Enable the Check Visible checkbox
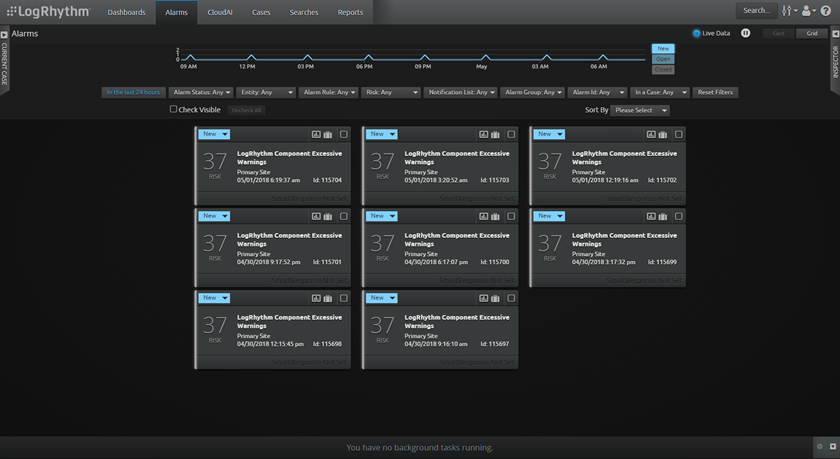 173,110
